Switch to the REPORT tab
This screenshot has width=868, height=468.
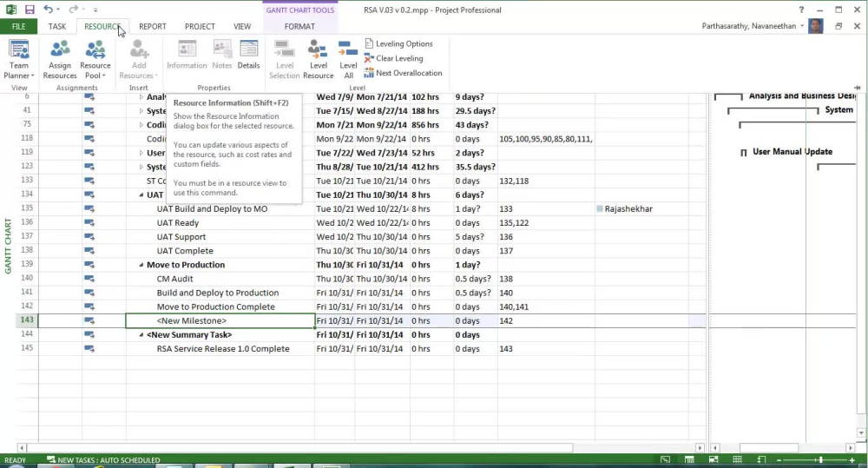click(x=152, y=26)
